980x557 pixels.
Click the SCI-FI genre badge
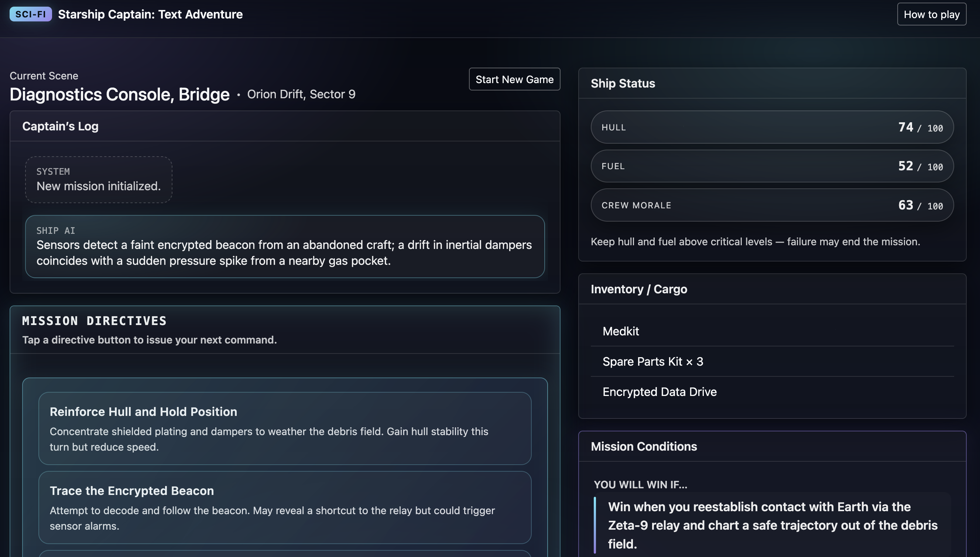30,14
